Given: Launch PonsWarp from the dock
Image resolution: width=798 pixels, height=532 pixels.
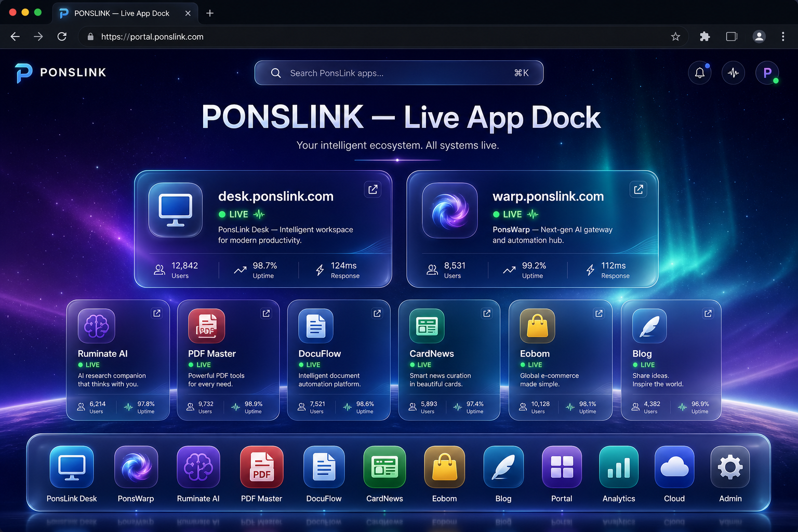Looking at the screenshot, I should point(136,467).
